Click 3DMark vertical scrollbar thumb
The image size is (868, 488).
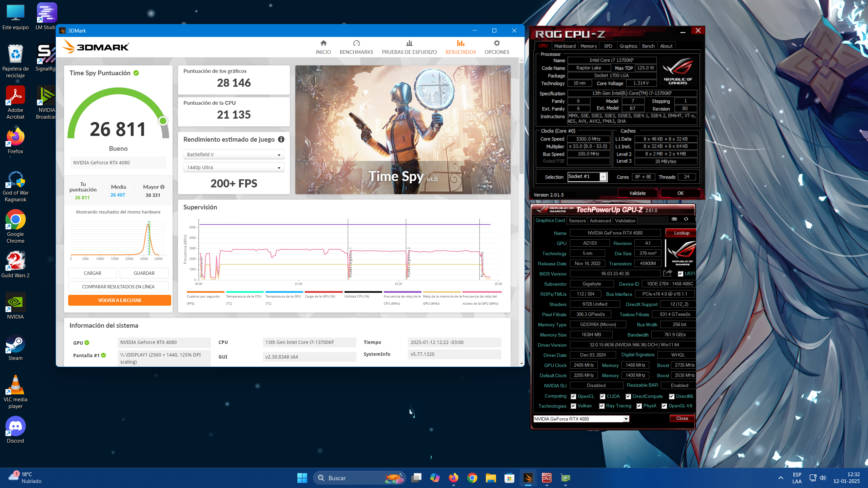521,119
